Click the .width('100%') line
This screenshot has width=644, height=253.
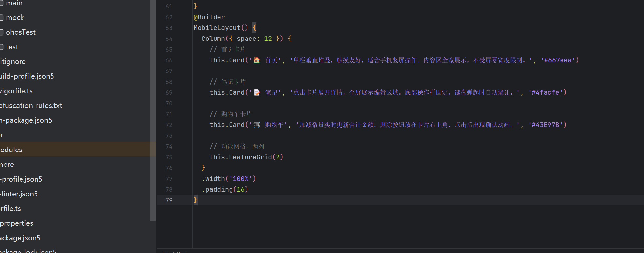pyautogui.click(x=229, y=179)
